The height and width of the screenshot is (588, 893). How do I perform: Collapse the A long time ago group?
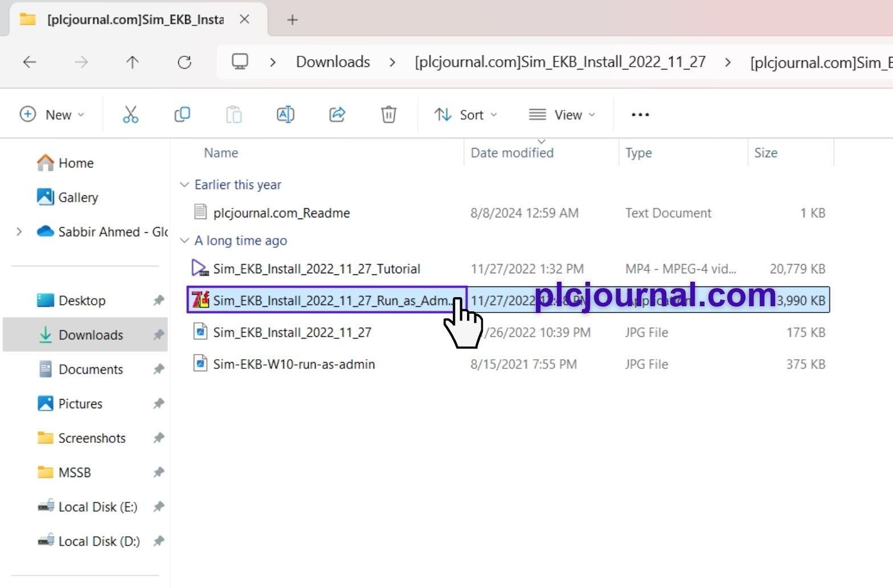click(184, 241)
